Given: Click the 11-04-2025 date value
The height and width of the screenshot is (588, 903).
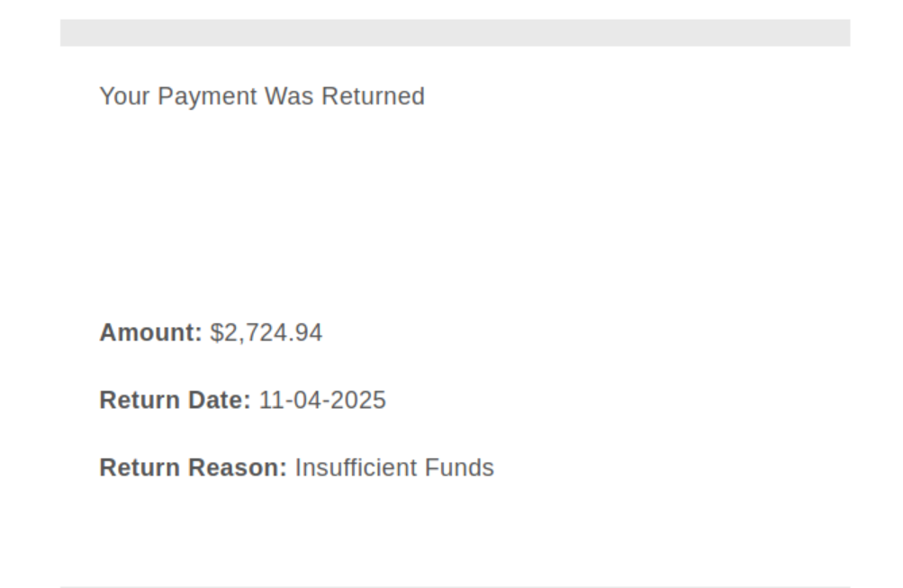Looking at the screenshot, I should coord(322,400).
